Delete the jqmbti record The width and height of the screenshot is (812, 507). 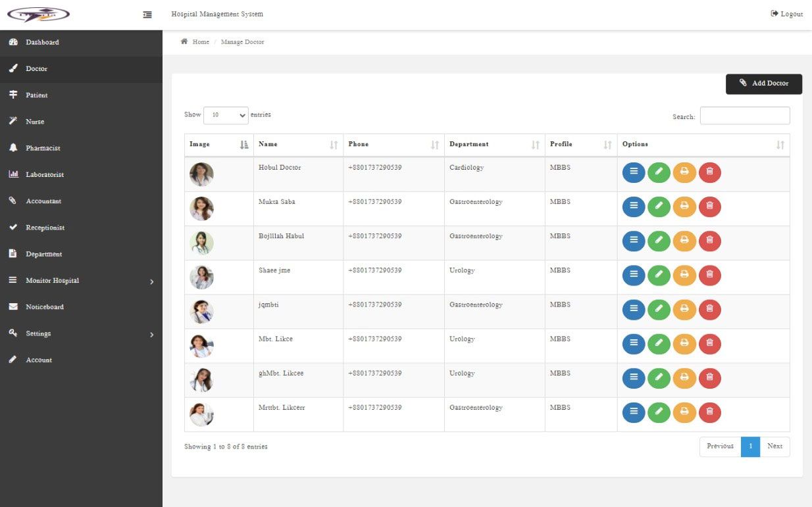point(709,309)
